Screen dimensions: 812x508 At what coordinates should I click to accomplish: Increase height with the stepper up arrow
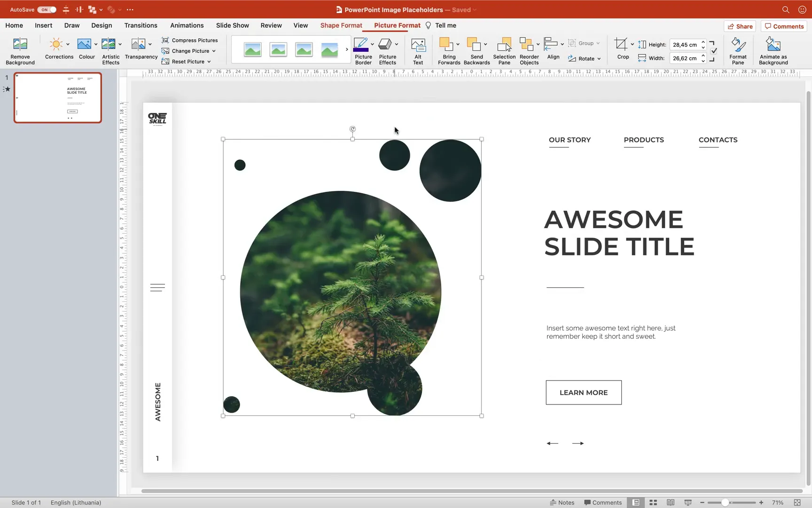[703, 42]
